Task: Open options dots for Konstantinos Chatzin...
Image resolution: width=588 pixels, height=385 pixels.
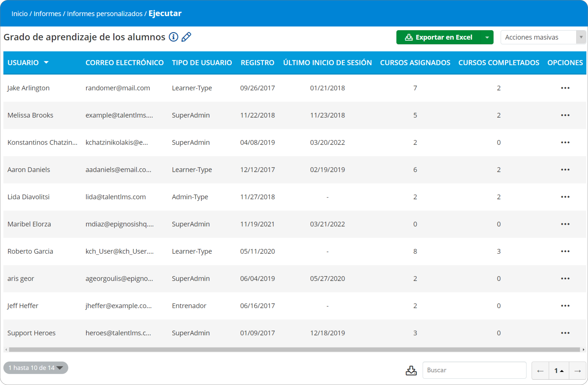Action: 565,142
